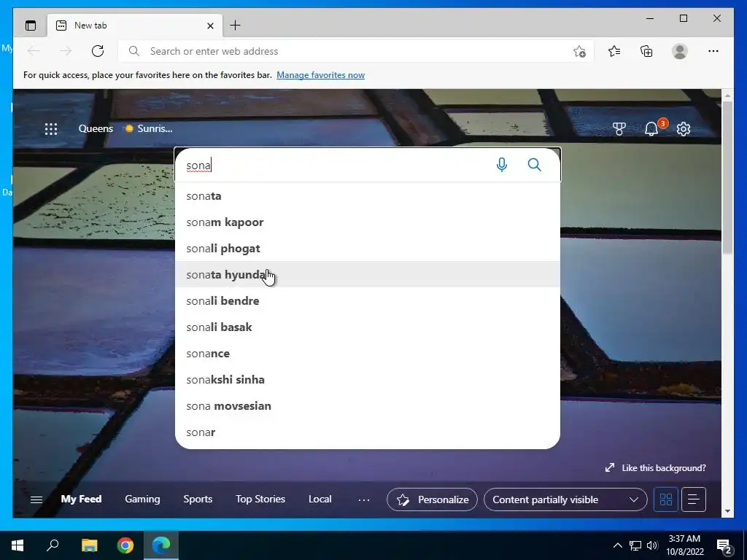Open a new tab with plus button
747x560 pixels.
pos(235,26)
